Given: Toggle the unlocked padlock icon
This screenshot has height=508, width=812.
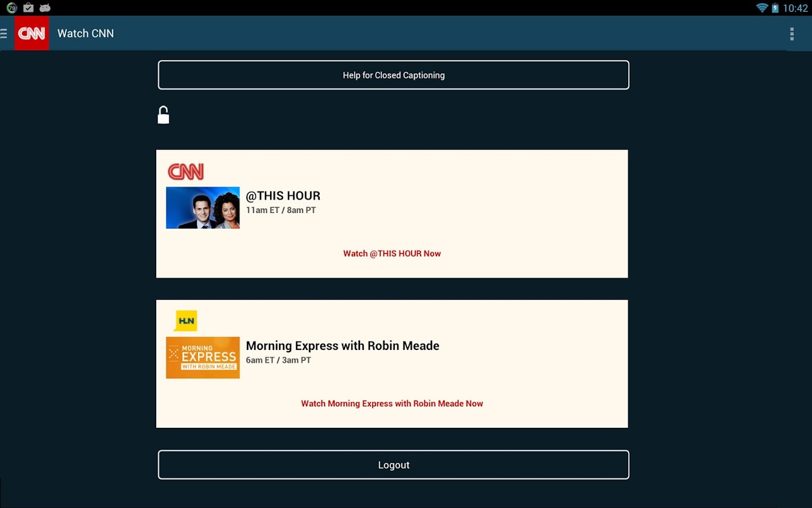Looking at the screenshot, I should click(x=164, y=115).
